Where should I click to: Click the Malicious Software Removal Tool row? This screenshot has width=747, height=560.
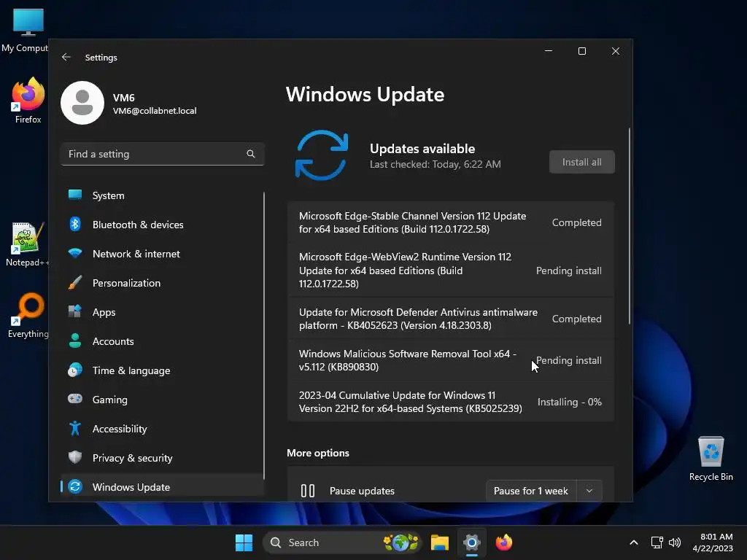(x=450, y=360)
